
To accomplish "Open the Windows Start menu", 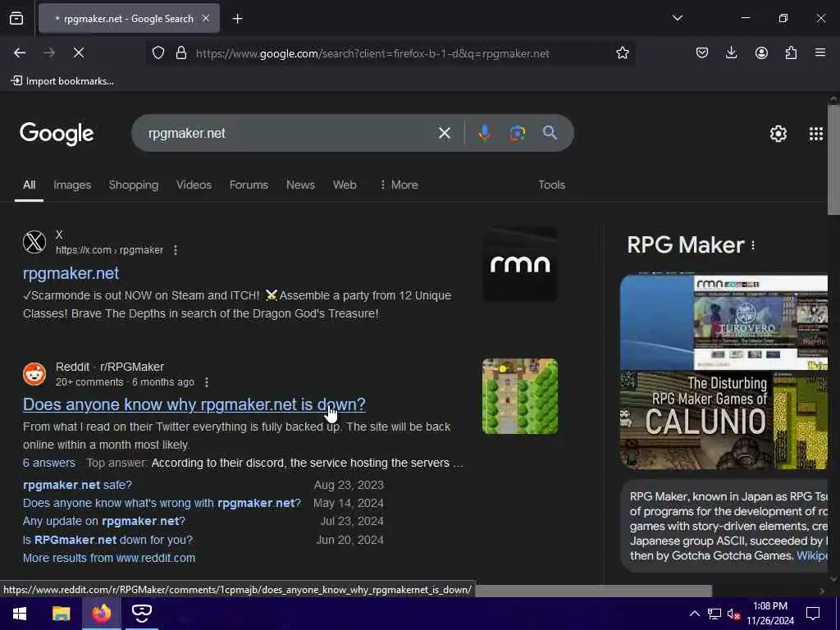I will [20, 614].
